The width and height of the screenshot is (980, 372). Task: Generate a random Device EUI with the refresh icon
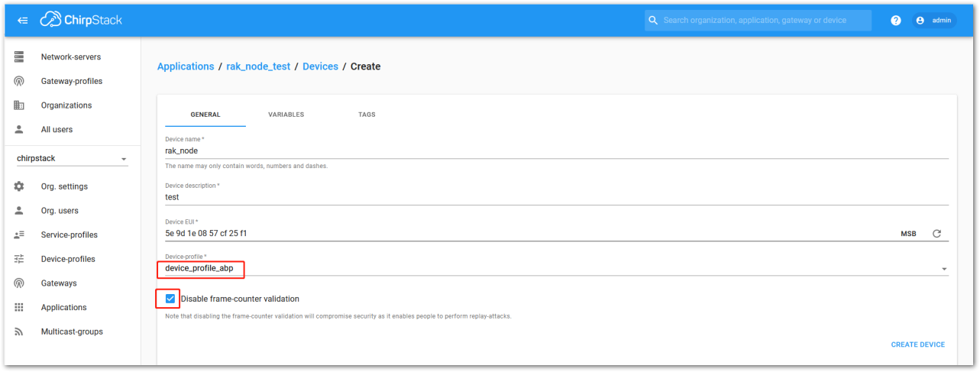937,234
